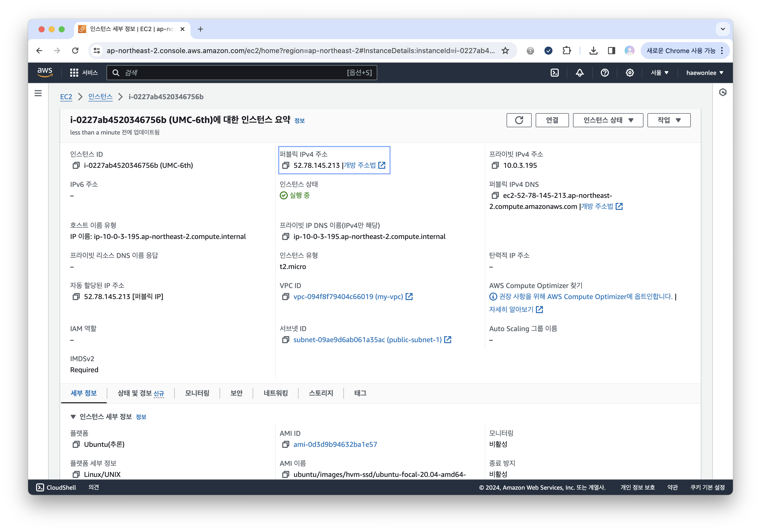Screen dimensions: 761x532
Task: Click the AWS search input field
Action: click(232, 73)
